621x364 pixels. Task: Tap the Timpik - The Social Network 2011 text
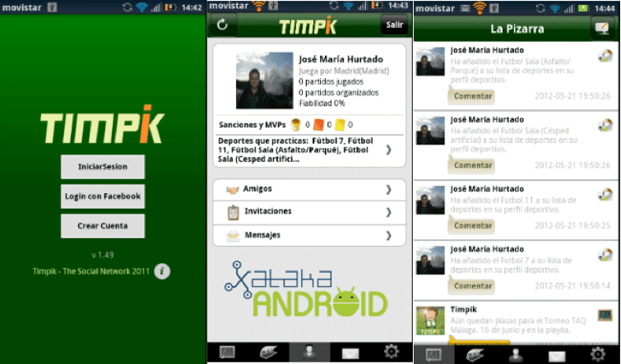pos(91,271)
